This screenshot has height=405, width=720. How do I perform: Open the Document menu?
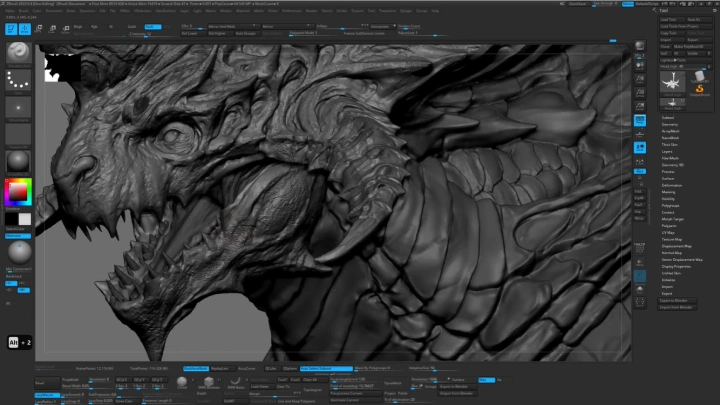coord(54,11)
